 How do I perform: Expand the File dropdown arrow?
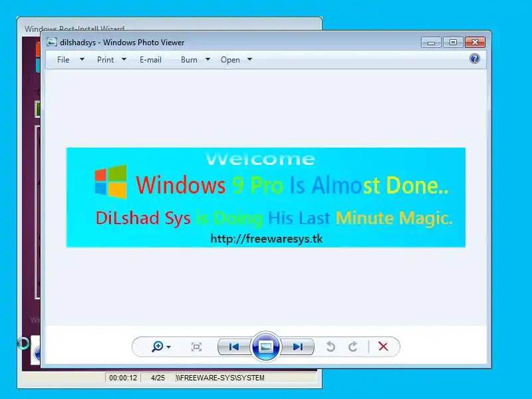82,59
